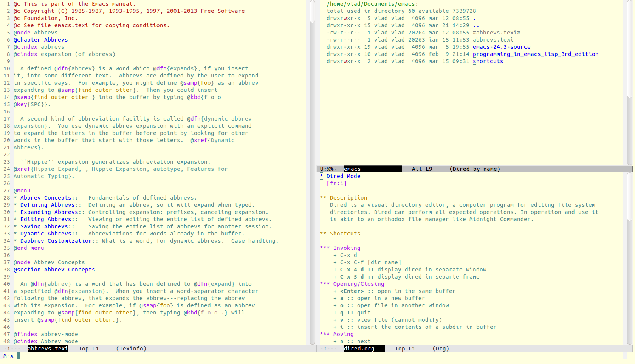Click 'Top L1' position in abbrevs.texi mode line

pyautogui.click(x=88, y=349)
